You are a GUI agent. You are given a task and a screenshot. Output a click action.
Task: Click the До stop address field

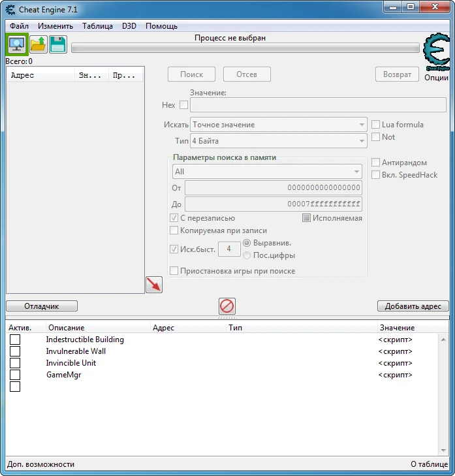(273, 204)
